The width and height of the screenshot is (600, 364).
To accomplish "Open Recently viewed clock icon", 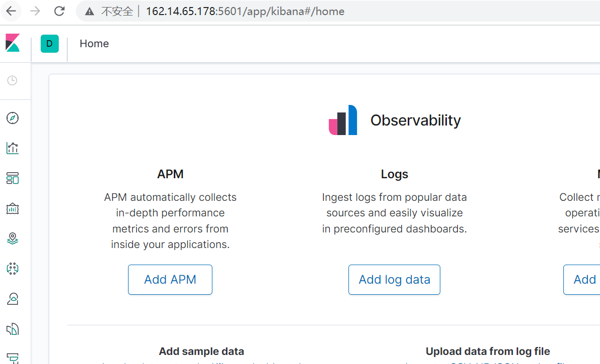I will 12,80.
